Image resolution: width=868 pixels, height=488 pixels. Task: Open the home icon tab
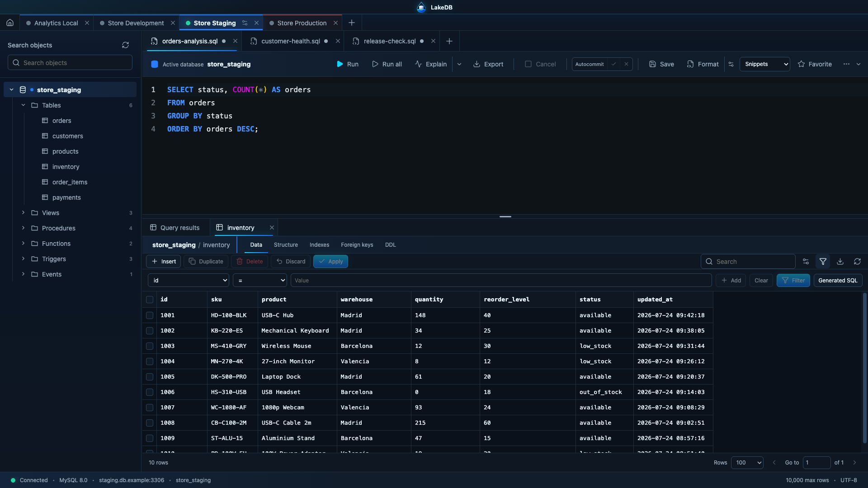(x=10, y=23)
